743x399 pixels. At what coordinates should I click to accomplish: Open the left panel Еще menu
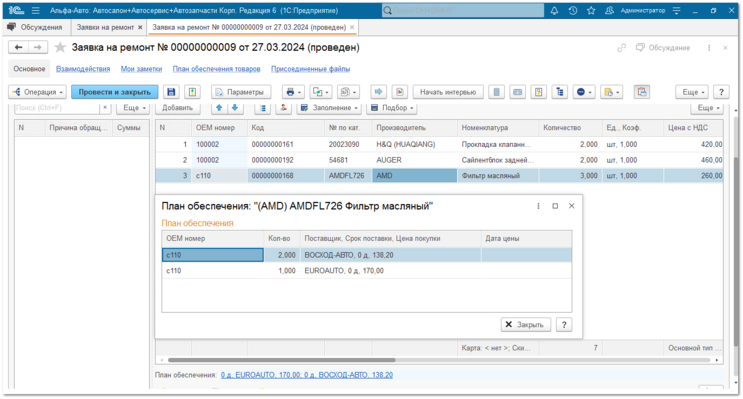[133, 108]
